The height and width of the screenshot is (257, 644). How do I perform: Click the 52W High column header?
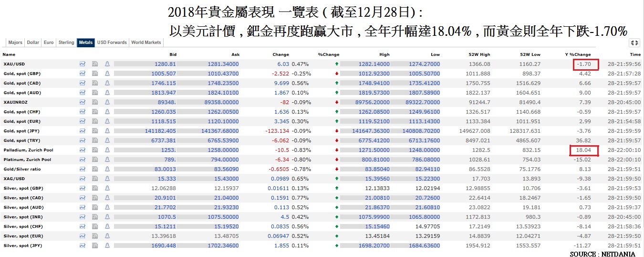479,54
